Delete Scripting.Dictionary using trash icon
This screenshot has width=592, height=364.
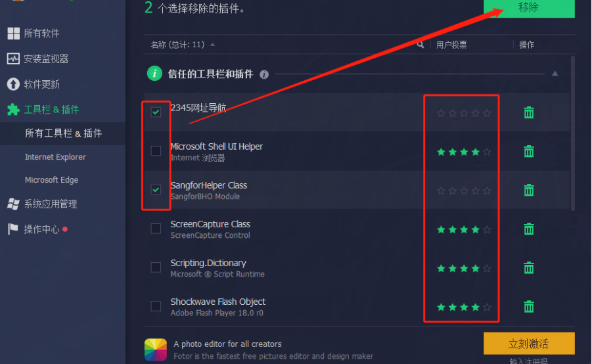[x=528, y=268]
